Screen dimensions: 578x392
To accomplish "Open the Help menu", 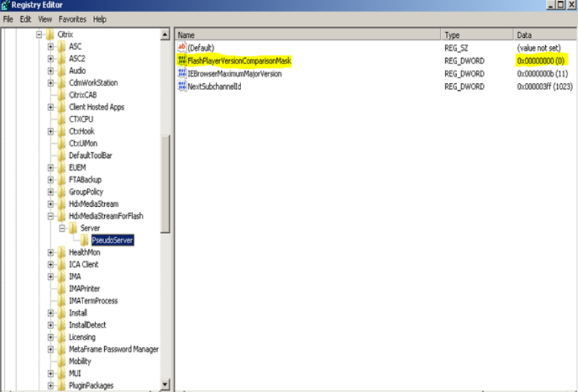I will point(99,19).
